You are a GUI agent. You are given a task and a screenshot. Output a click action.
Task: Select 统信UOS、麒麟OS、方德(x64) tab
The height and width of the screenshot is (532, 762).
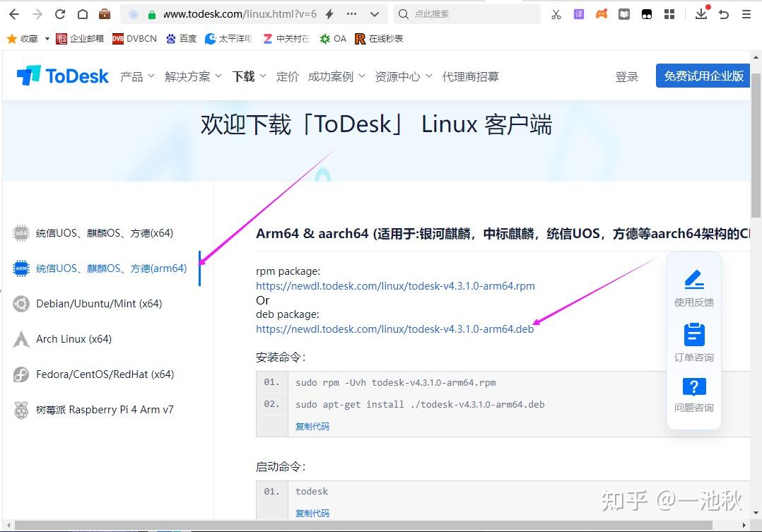point(93,233)
